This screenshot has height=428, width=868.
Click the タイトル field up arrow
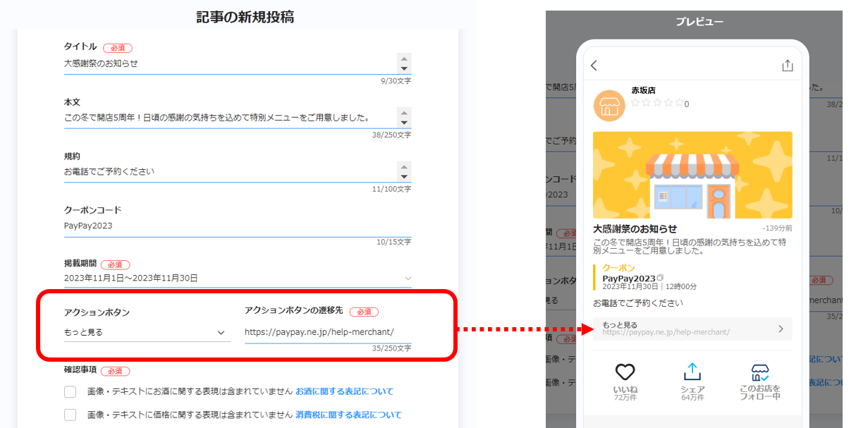404,59
